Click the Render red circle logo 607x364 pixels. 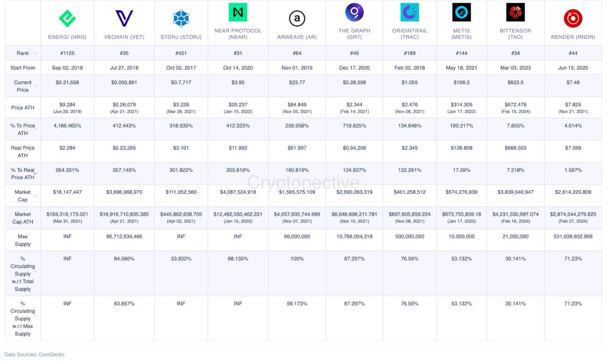click(573, 19)
